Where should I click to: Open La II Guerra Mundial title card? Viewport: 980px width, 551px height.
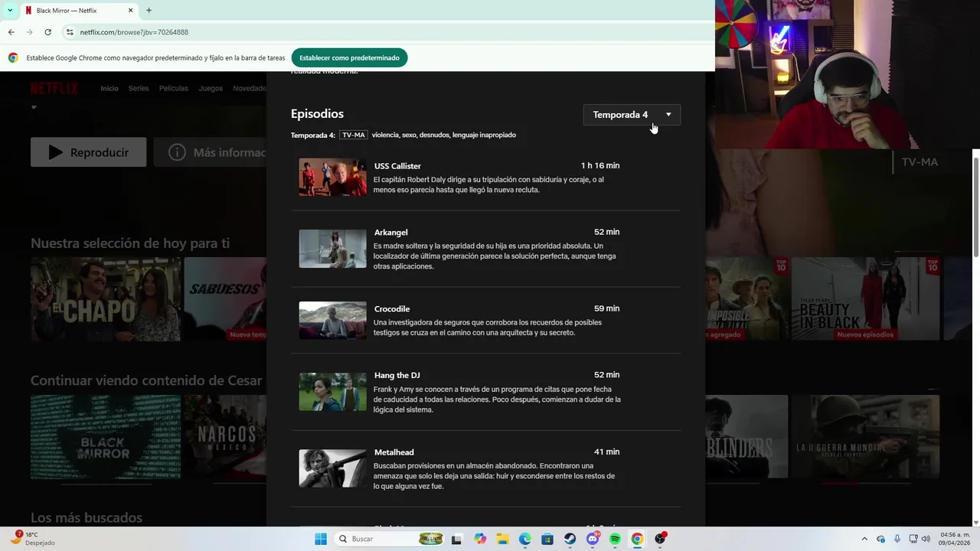(865, 437)
